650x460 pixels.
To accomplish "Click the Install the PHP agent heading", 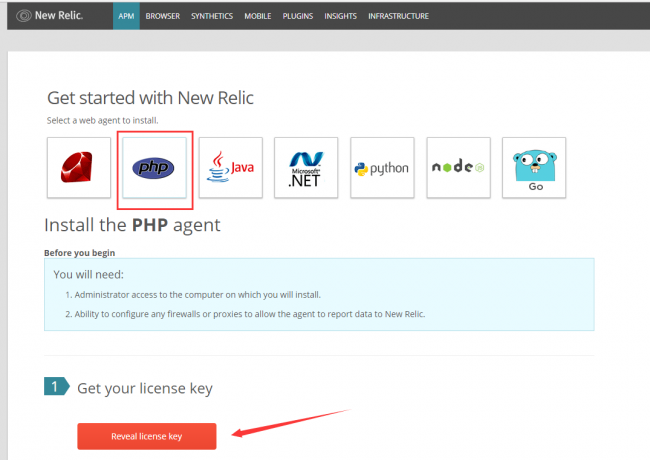I will click(132, 225).
